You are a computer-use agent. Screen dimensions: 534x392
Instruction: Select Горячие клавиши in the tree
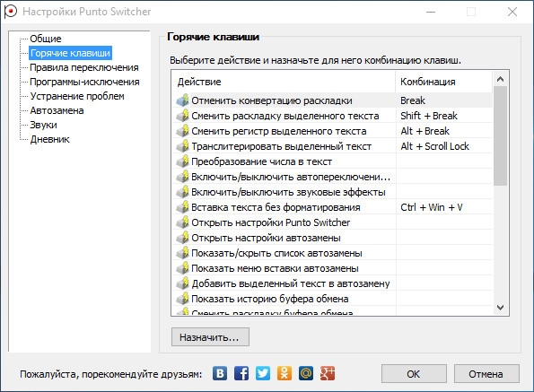coord(71,53)
